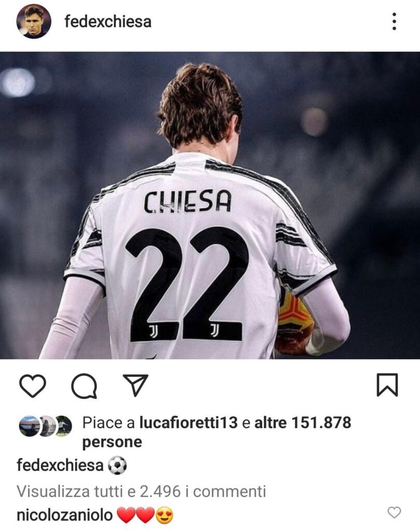
Task: Tap the red hearts in nicolozaniolo's comment
Action: [136, 516]
